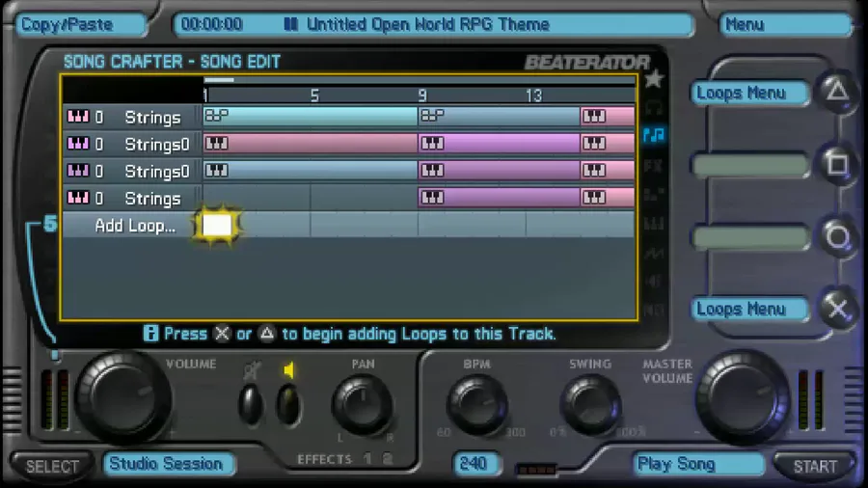Click Play Song
Viewport: 868px width, 488px height.
[698, 464]
